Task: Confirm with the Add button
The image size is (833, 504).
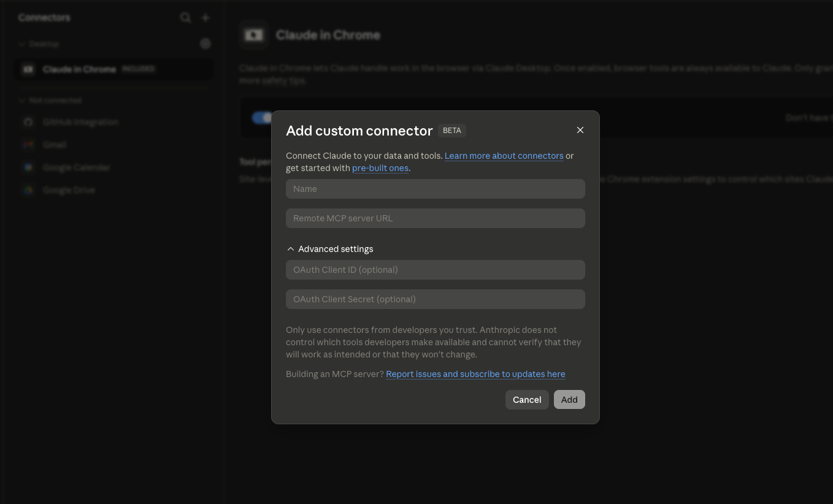Action: [x=569, y=400]
